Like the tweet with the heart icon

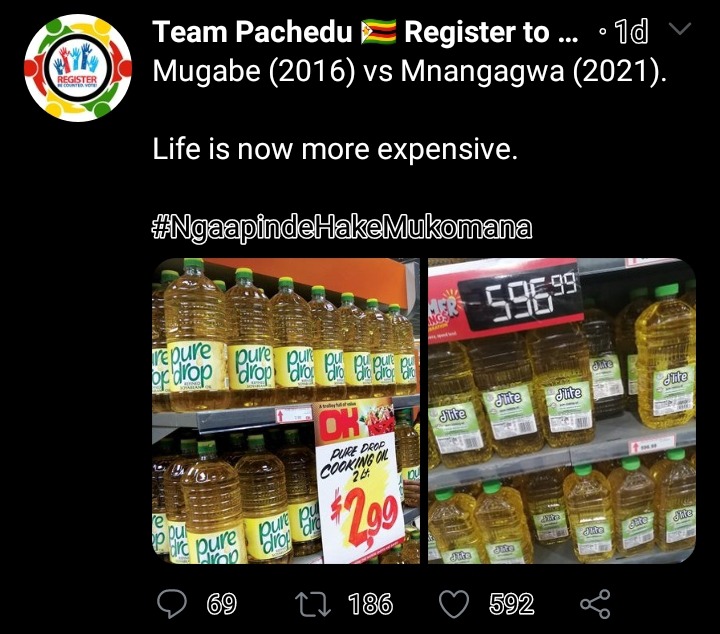[x=454, y=604]
